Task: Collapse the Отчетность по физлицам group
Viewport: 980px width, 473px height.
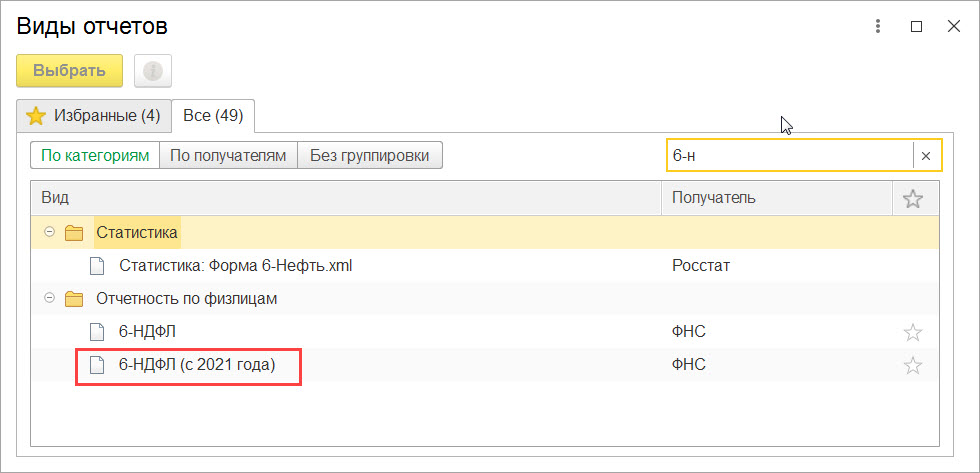Action: (48, 299)
